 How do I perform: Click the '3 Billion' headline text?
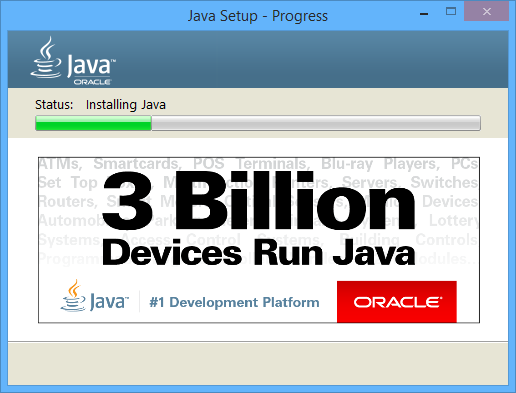(259, 201)
